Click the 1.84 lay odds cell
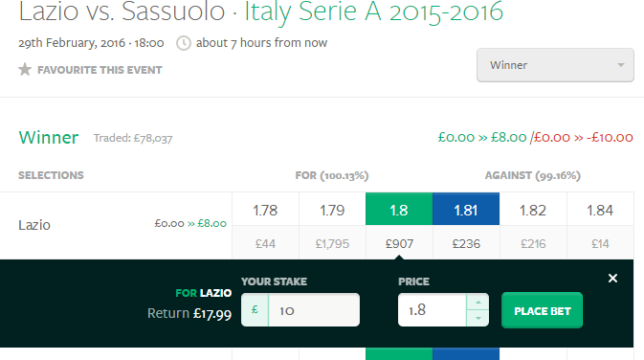This screenshot has height=360, width=644. pyautogui.click(x=600, y=210)
